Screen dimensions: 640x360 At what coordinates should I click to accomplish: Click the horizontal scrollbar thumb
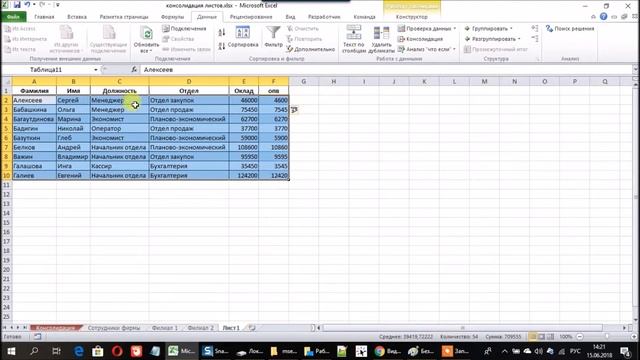tap(462, 328)
